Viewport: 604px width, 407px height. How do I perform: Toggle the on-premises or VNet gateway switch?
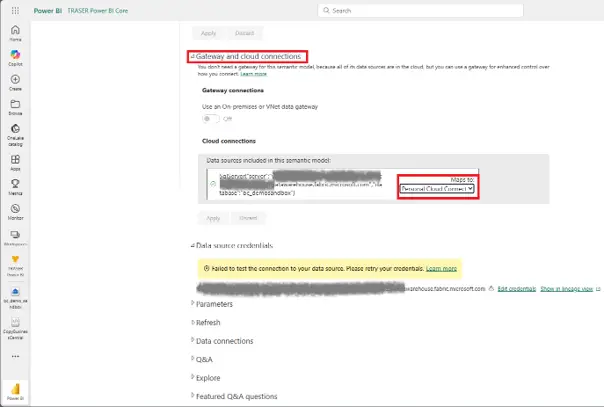click(x=210, y=119)
